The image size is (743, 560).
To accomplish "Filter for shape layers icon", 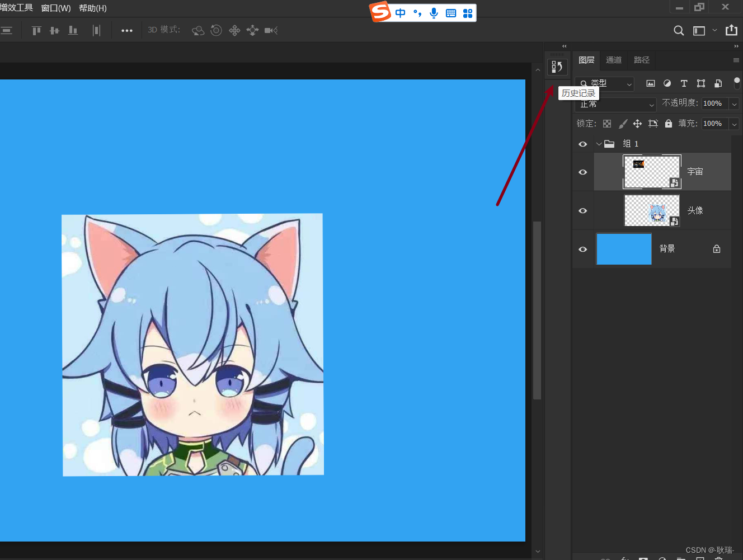I will [701, 83].
